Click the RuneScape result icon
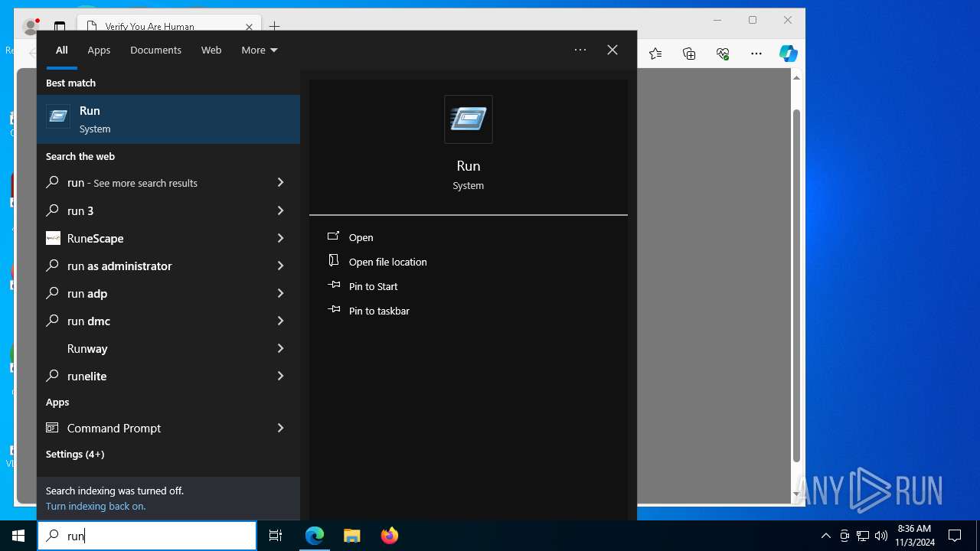 [53, 238]
